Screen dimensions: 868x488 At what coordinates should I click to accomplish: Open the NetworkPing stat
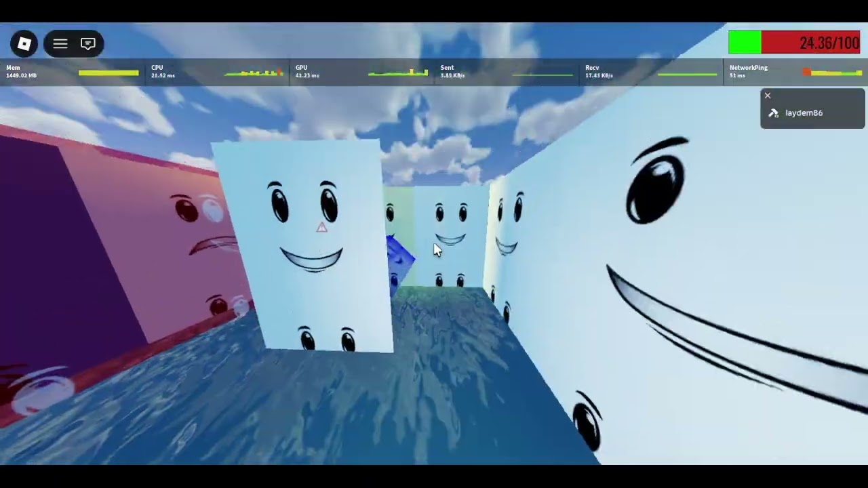(796, 72)
